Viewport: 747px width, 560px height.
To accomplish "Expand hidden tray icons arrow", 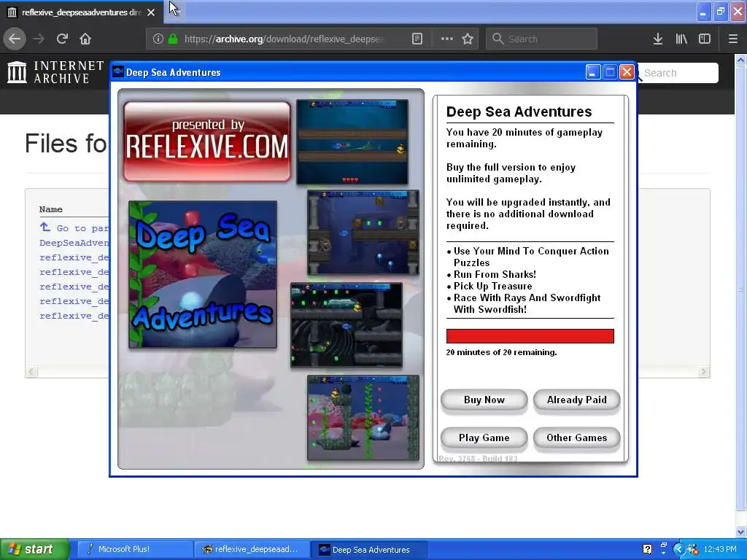I will pos(679,550).
